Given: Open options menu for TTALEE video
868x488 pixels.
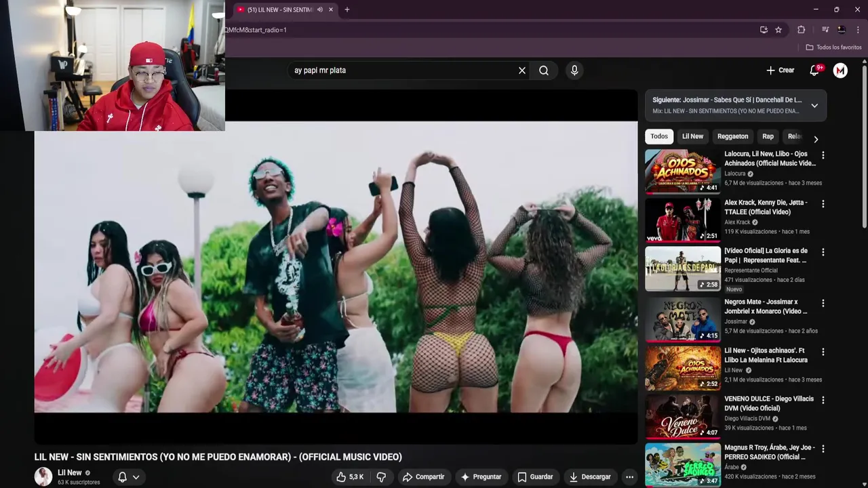Looking at the screenshot, I should pos(823,203).
